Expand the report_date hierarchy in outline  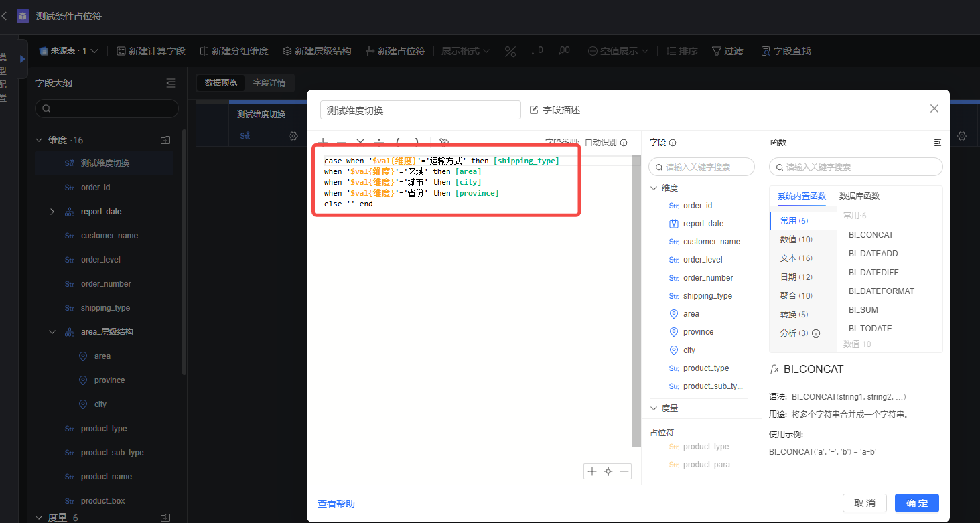pyautogui.click(x=52, y=212)
